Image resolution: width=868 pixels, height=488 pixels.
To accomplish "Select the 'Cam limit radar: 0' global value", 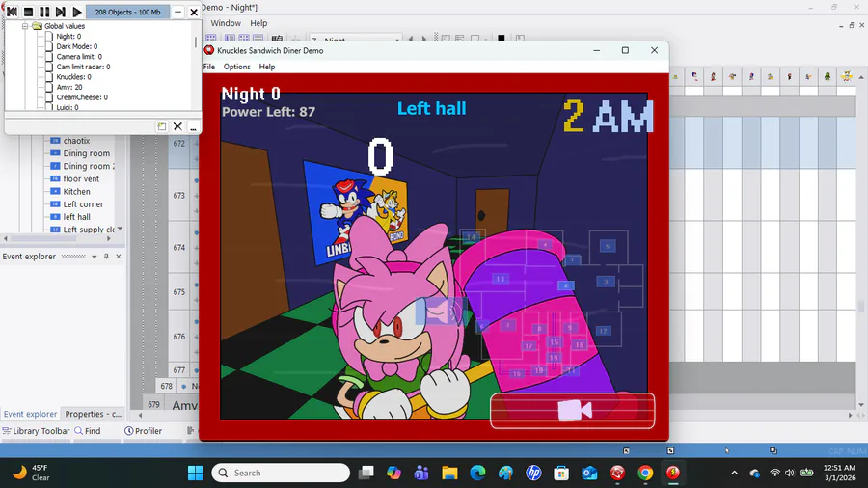I will tap(83, 67).
